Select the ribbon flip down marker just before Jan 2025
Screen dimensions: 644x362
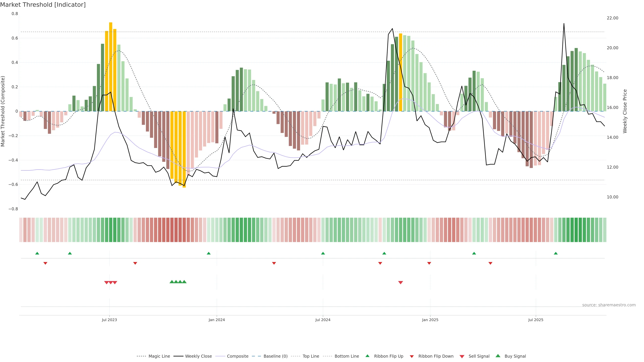[x=429, y=263]
